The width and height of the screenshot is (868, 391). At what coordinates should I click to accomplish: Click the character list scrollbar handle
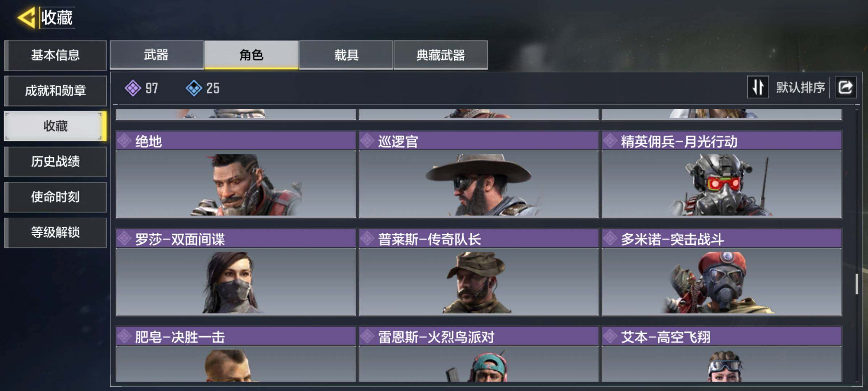(857, 284)
